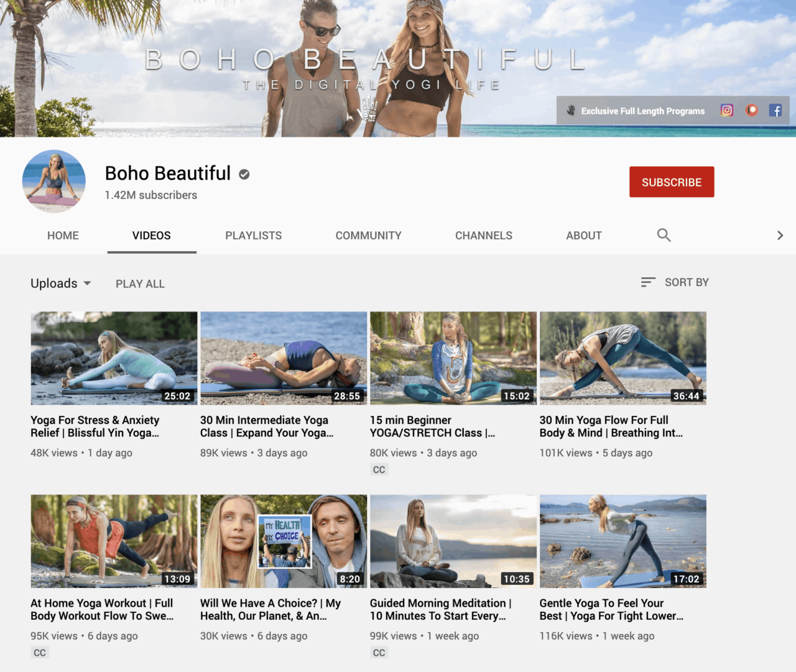Click the 116K views • 1 week ago text
This screenshot has height=672, width=796.
click(597, 636)
